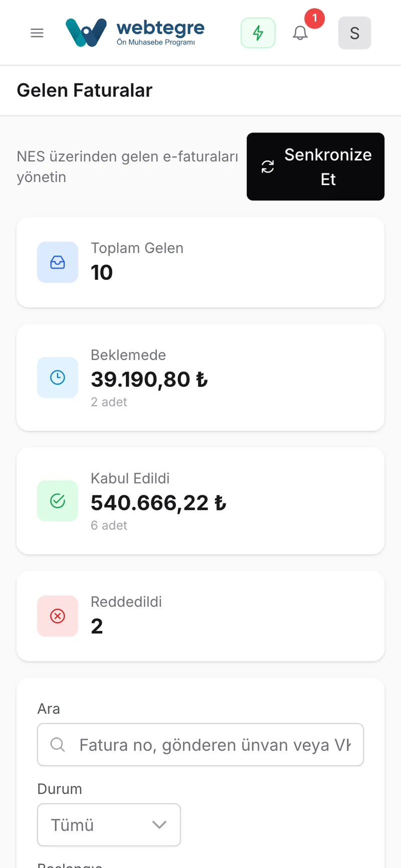Open the Durum dropdown showing Tümü
This screenshot has width=401, height=868.
click(x=109, y=825)
